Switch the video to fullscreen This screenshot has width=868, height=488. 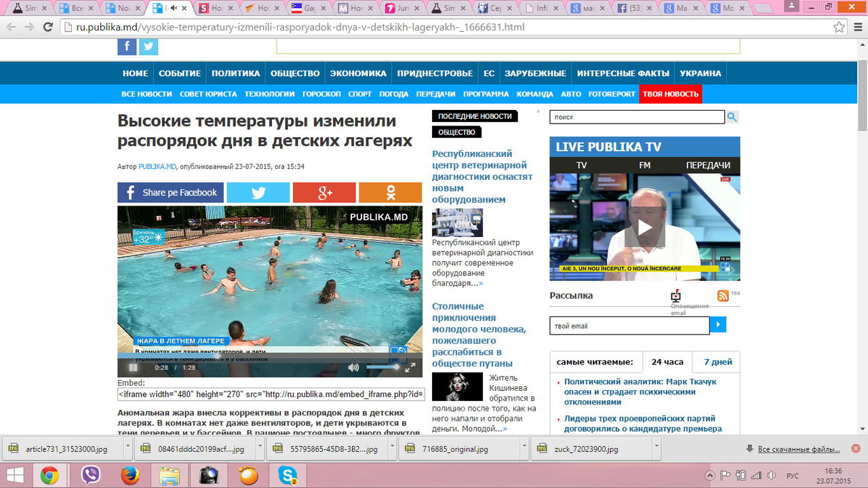pyautogui.click(x=410, y=367)
